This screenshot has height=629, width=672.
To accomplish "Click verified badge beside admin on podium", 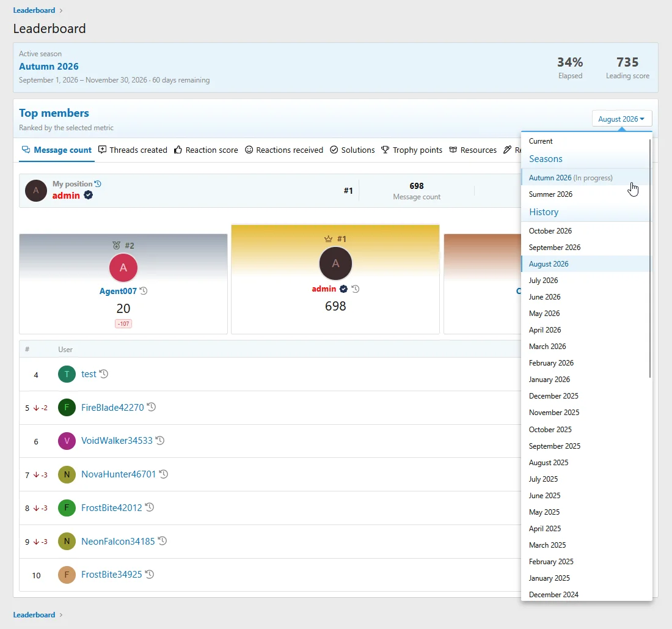I will [344, 289].
